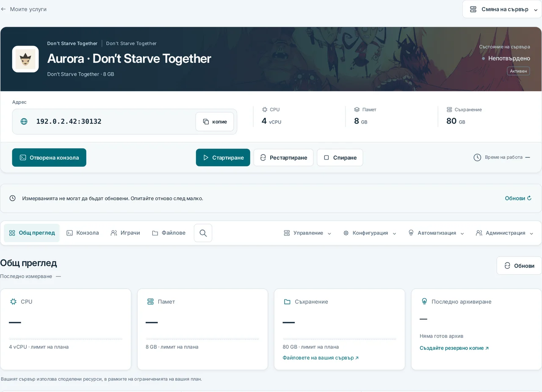Follow Създайте резервно копие link

pyautogui.click(x=454, y=348)
